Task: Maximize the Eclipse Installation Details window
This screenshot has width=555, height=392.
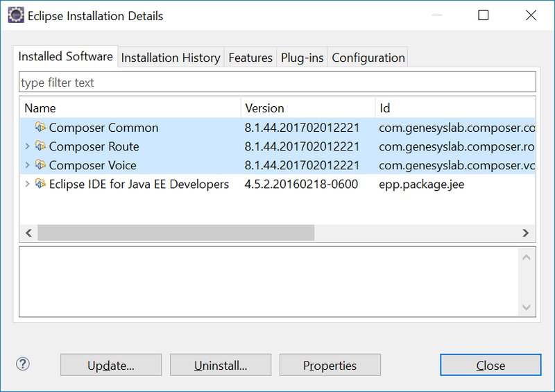Action: point(483,15)
